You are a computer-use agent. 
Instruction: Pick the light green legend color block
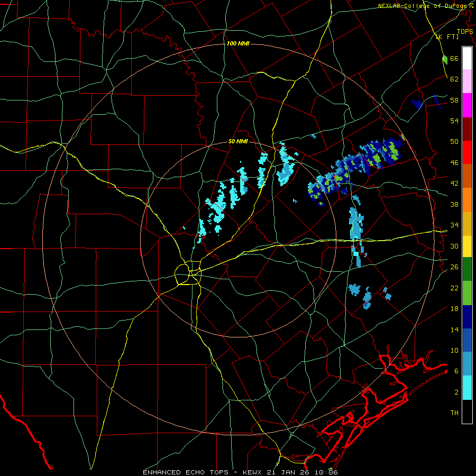(x=467, y=293)
